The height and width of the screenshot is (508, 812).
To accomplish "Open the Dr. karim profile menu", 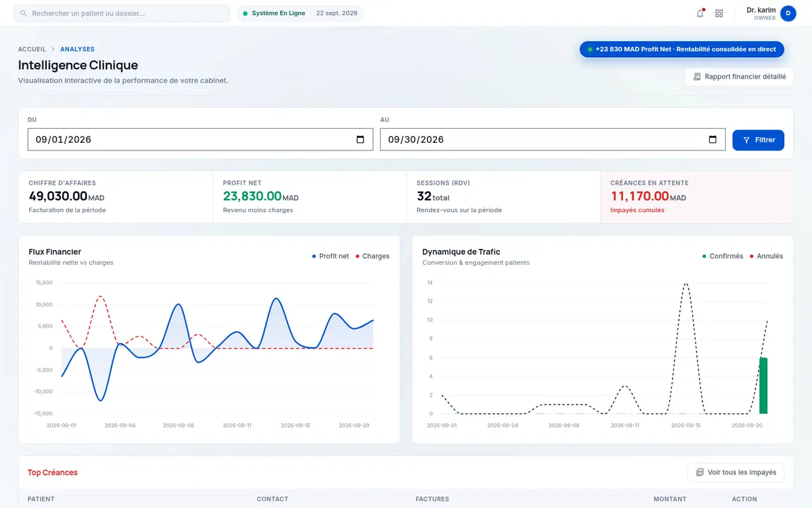I will (x=770, y=13).
